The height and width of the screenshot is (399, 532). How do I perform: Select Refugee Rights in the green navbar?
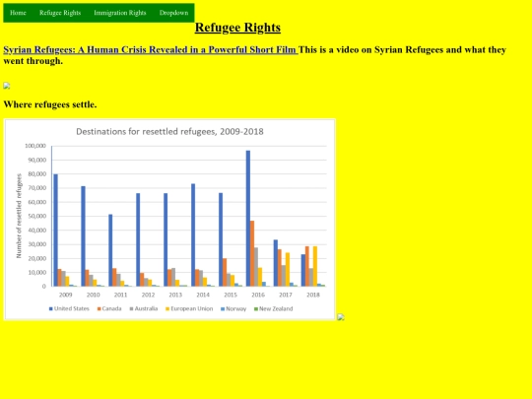[60, 13]
